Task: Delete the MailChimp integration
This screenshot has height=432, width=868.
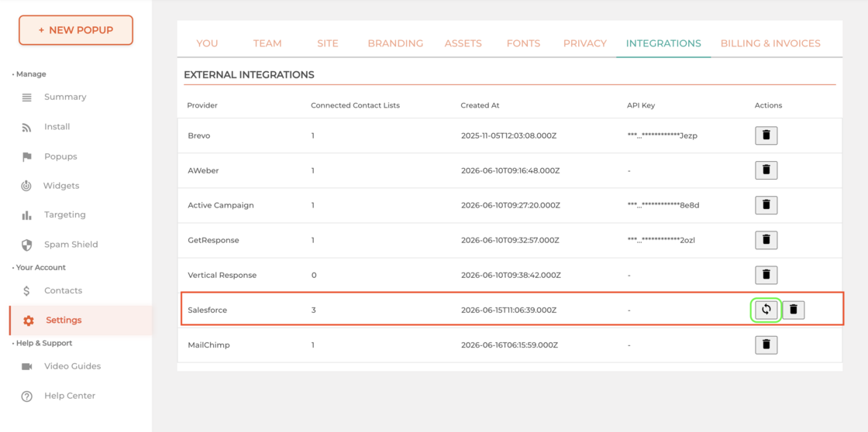Action: point(766,345)
